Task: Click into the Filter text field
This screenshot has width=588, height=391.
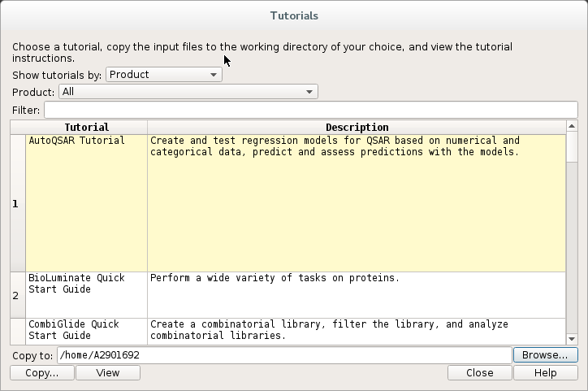Action: click(310, 110)
